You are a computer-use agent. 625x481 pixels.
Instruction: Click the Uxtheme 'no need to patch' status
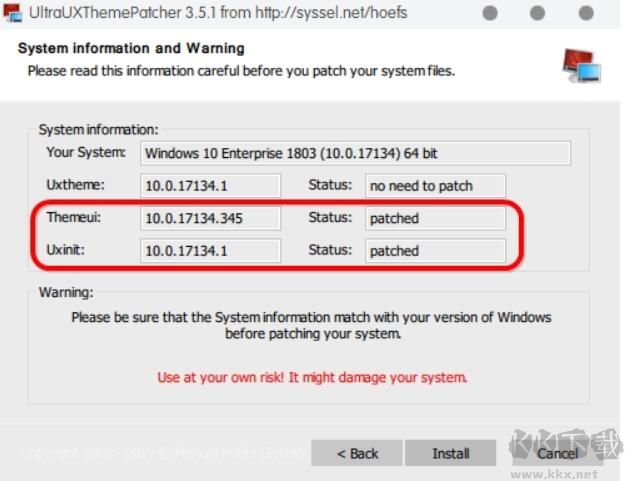[435, 185]
